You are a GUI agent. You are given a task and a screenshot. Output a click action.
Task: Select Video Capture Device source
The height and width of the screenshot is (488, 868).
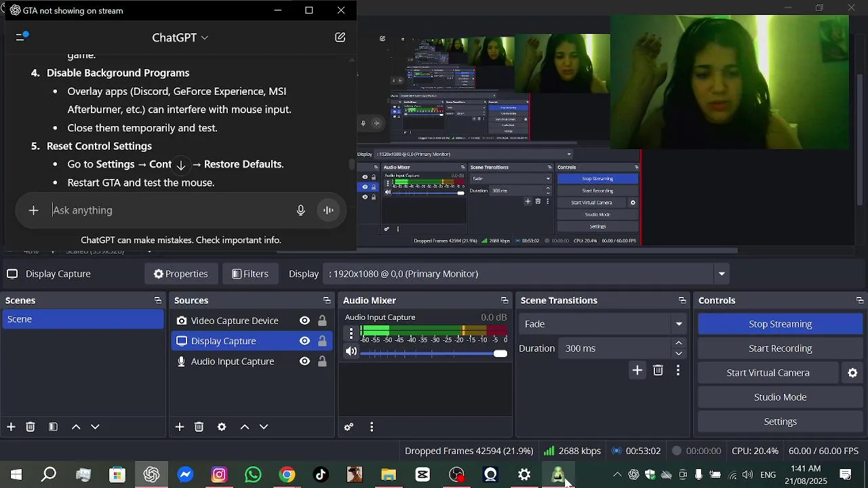235,321
